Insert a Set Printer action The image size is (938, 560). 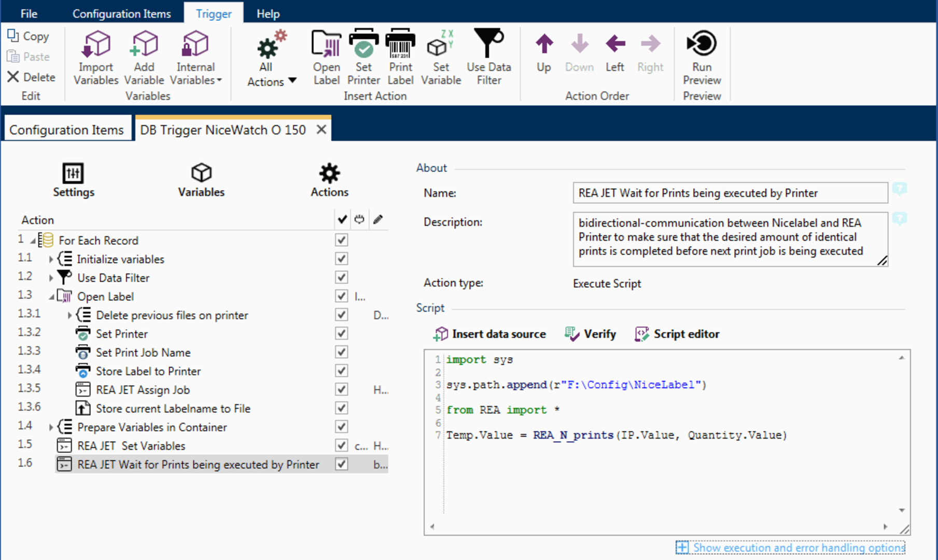point(363,56)
